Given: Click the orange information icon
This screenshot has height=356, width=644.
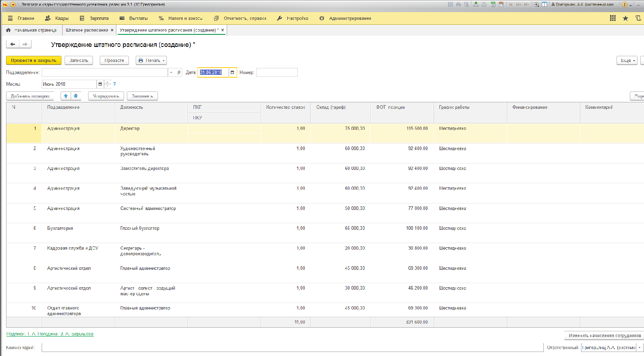Looking at the screenshot, I should click(625, 4).
